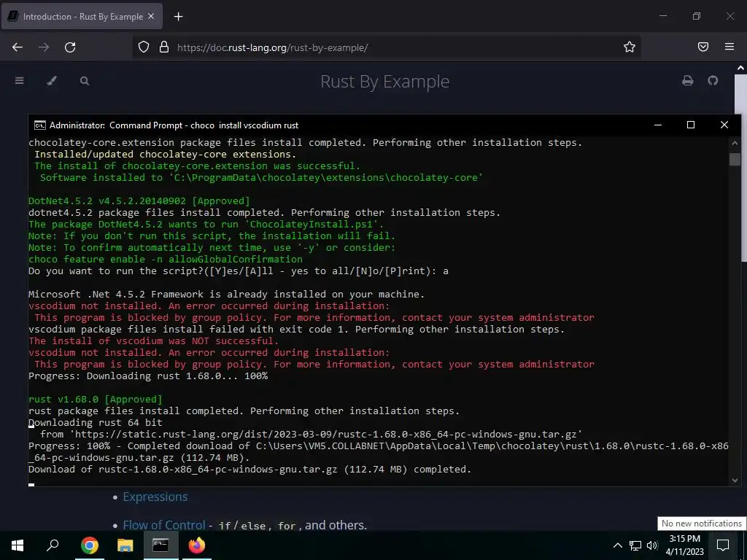Launch Google Chrome from the taskbar
The image size is (747, 560).
coord(89,545)
